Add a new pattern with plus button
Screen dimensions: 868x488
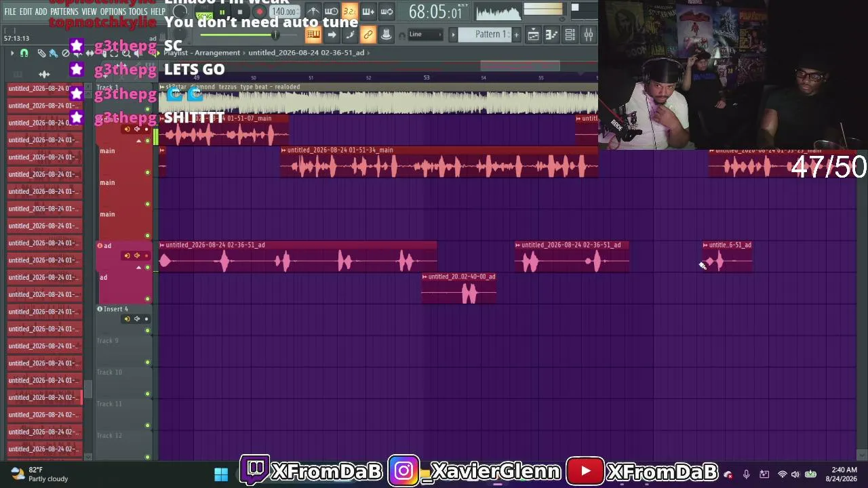516,35
